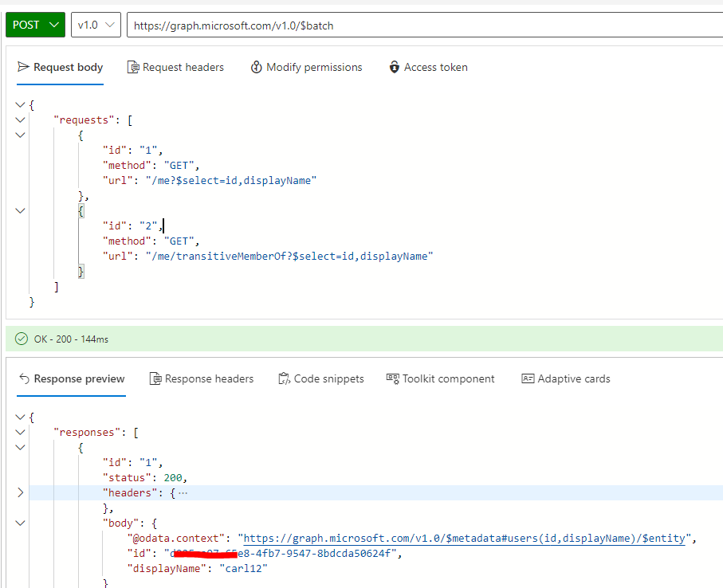This screenshot has width=723, height=588.
Task: Open Modify permissions tab
Action: [306, 67]
